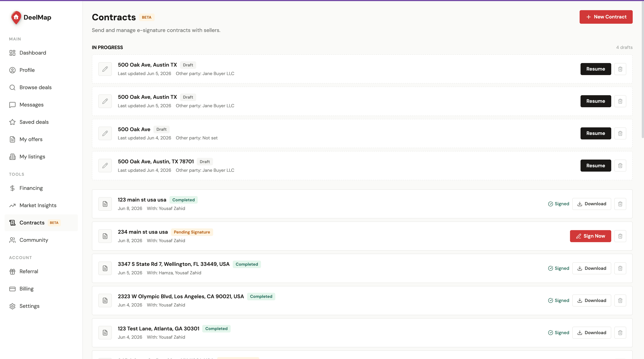
Task: Resume the 500 Oak Ave draft without party
Action: pyautogui.click(x=596, y=133)
